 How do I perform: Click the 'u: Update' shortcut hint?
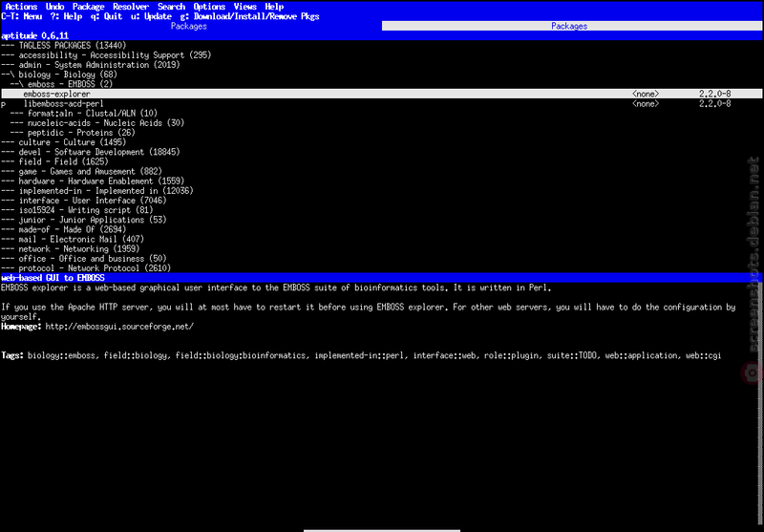151,16
